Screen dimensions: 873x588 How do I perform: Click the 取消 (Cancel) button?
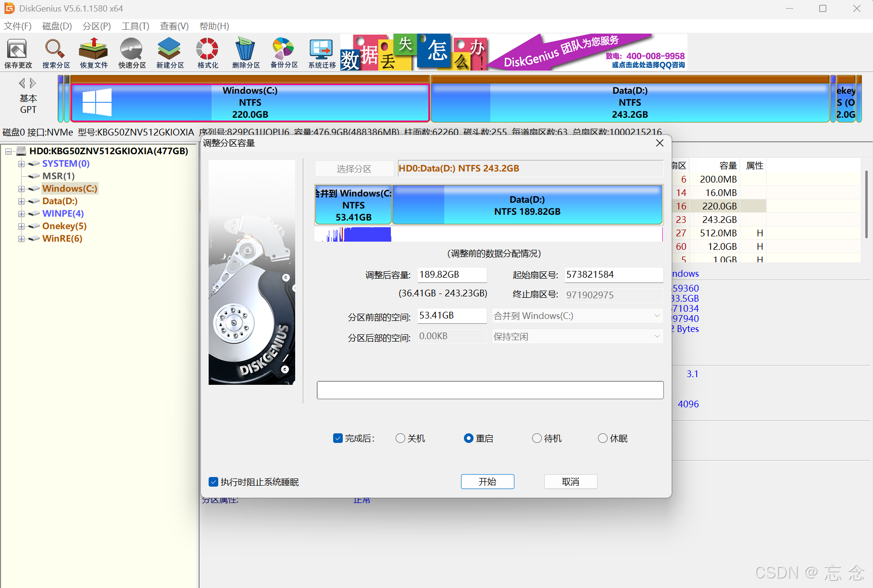pos(571,481)
